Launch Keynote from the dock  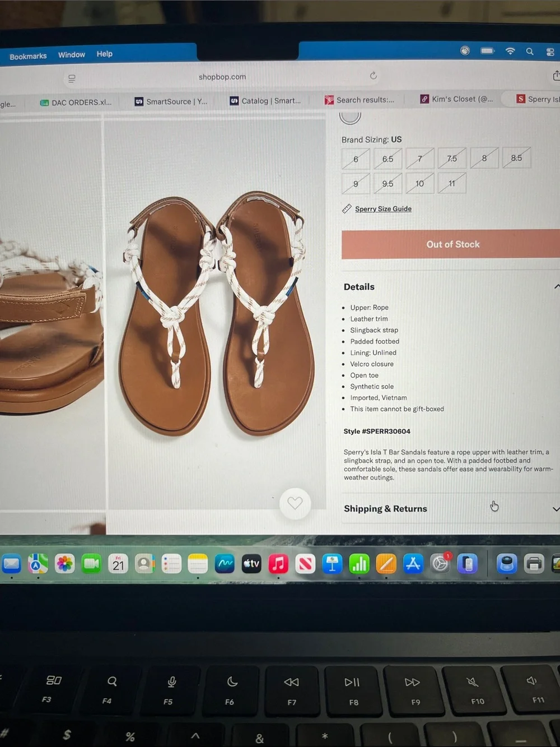332,564
